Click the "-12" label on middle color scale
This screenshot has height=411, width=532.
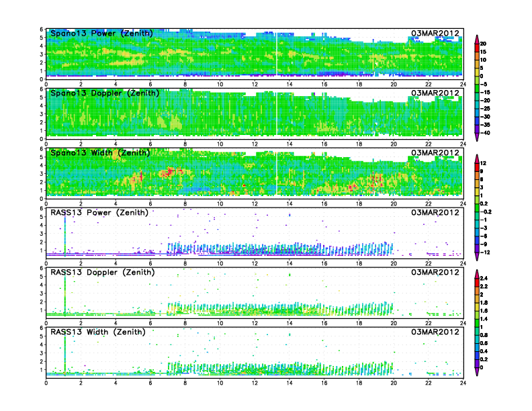pyautogui.click(x=485, y=253)
